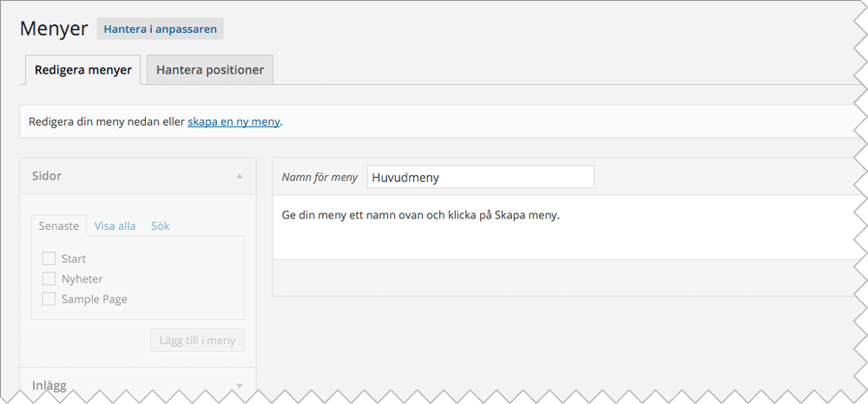Image resolution: width=868 pixels, height=404 pixels.
Task: Open the Hantera i anpassaren button
Action: [160, 29]
